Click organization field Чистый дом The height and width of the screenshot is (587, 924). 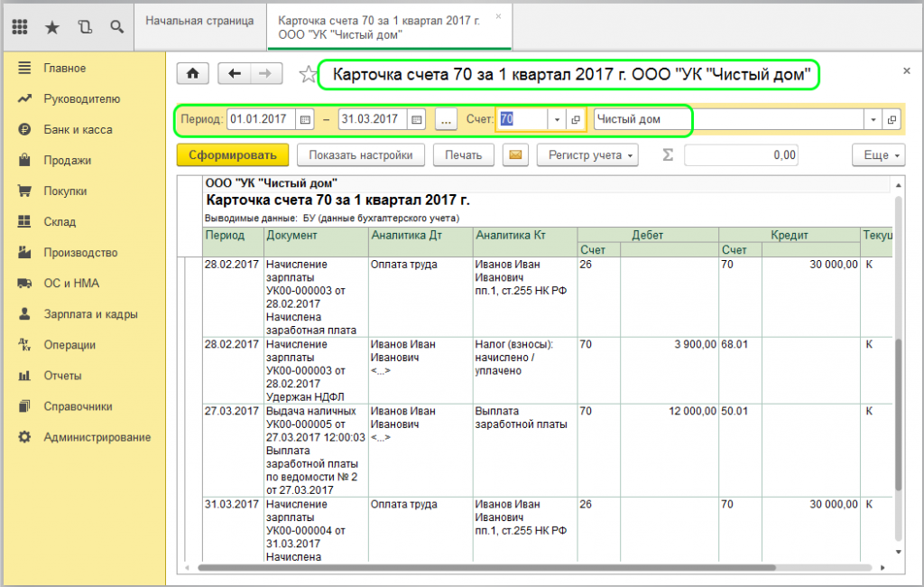728,119
